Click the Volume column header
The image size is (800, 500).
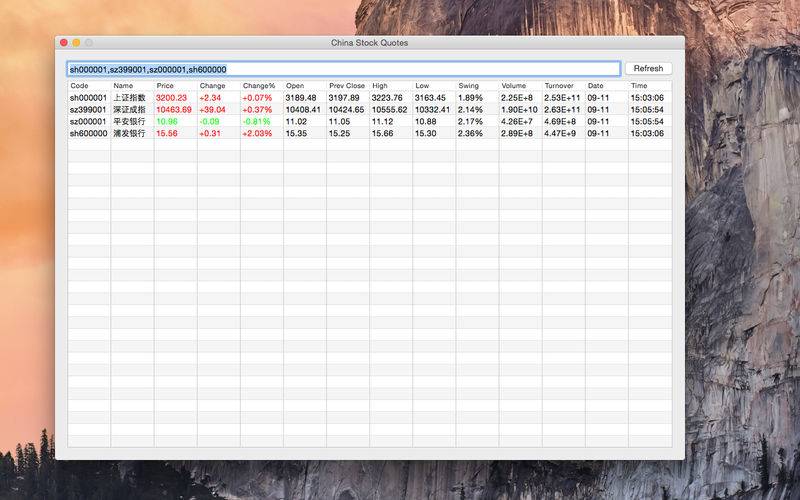[520, 86]
